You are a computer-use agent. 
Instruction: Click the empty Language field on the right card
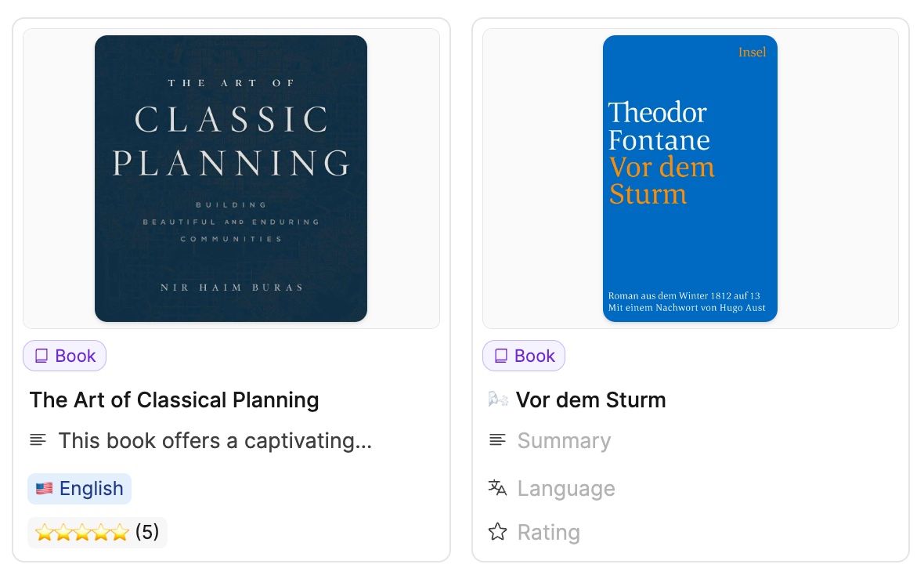pos(565,489)
